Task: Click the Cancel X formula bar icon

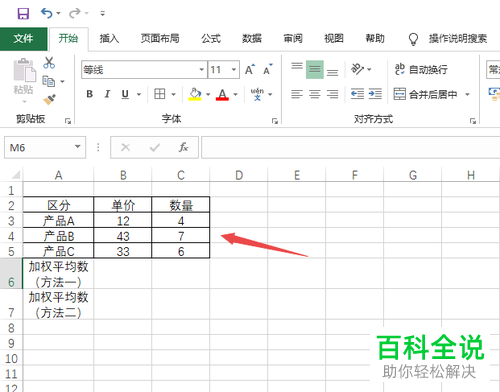Action: click(125, 147)
